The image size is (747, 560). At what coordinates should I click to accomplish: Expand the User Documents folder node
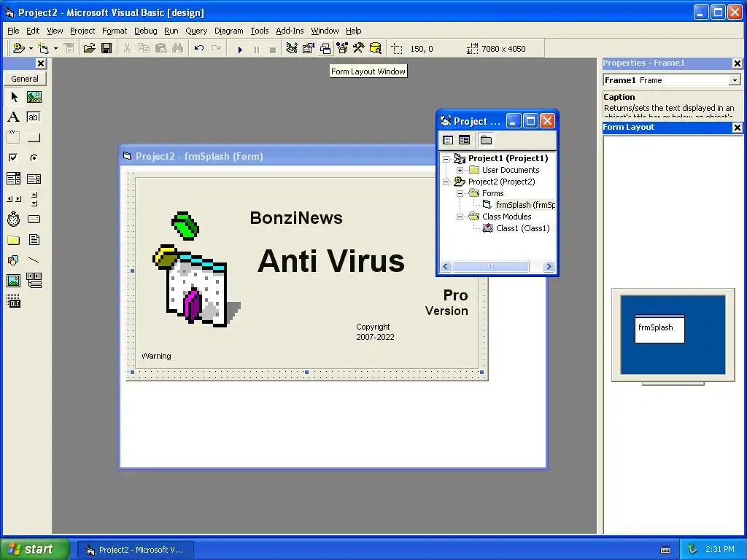click(460, 170)
